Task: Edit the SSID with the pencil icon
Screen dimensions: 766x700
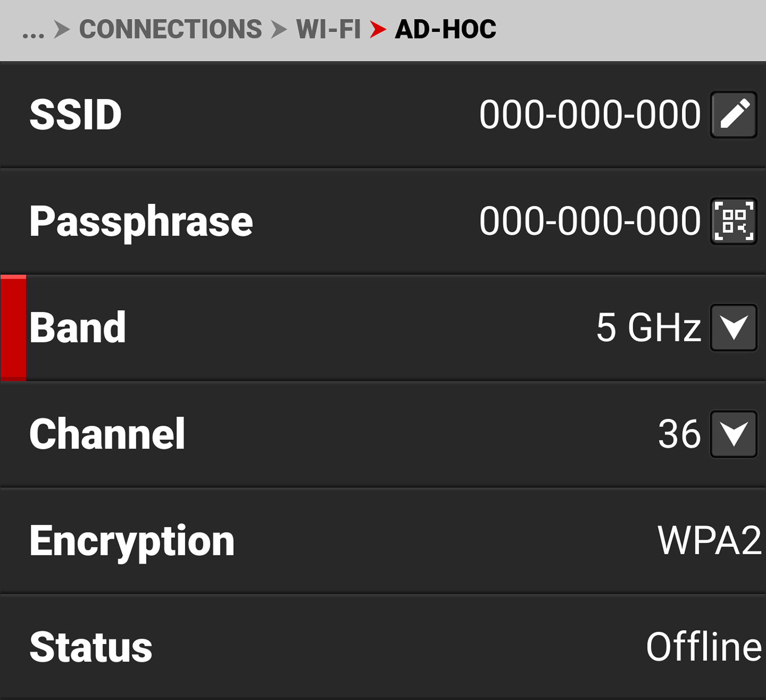Action: [733, 114]
